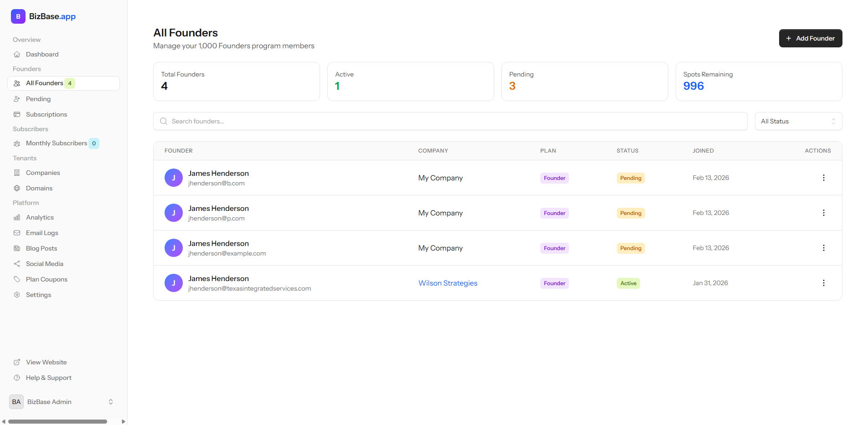
Task: Open the Subscriptions page
Action: [x=46, y=114]
